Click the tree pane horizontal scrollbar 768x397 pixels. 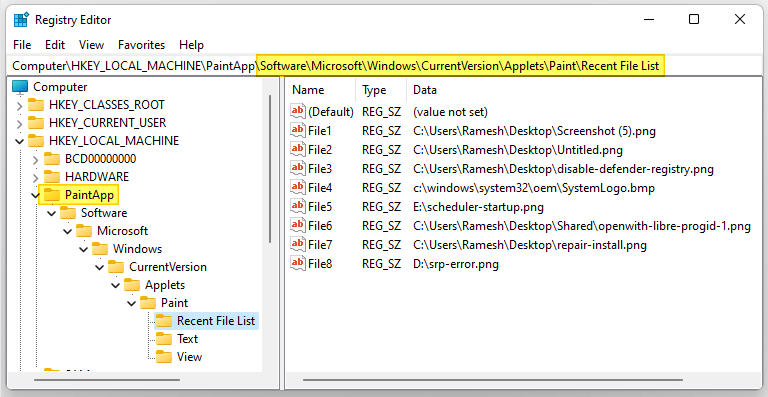107,379
